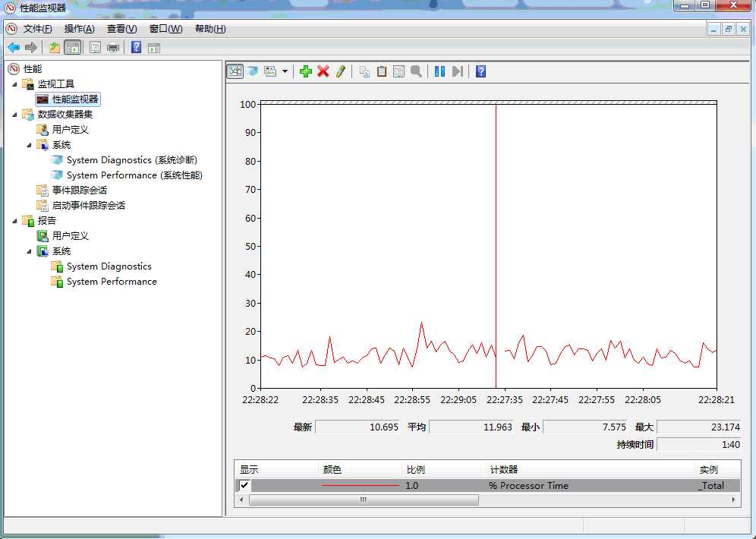This screenshot has height=539, width=756.
Task: Click the counter list scroll right arrow
Action: coord(734,500)
